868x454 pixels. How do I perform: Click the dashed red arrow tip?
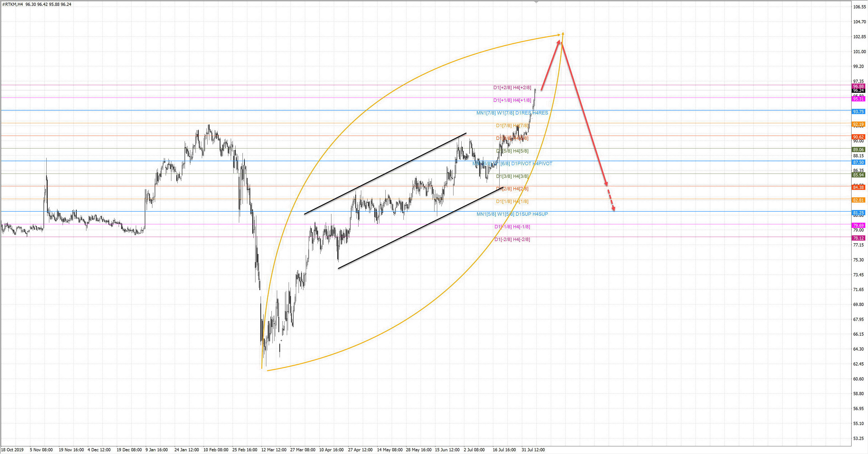(x=613, y=208)
